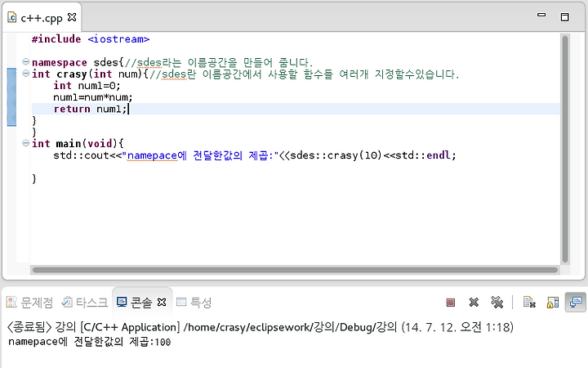Viewport: 588px width, 368px height.
Task: Click the Korean comment after crasy function
Action: [x=304, y=74]
